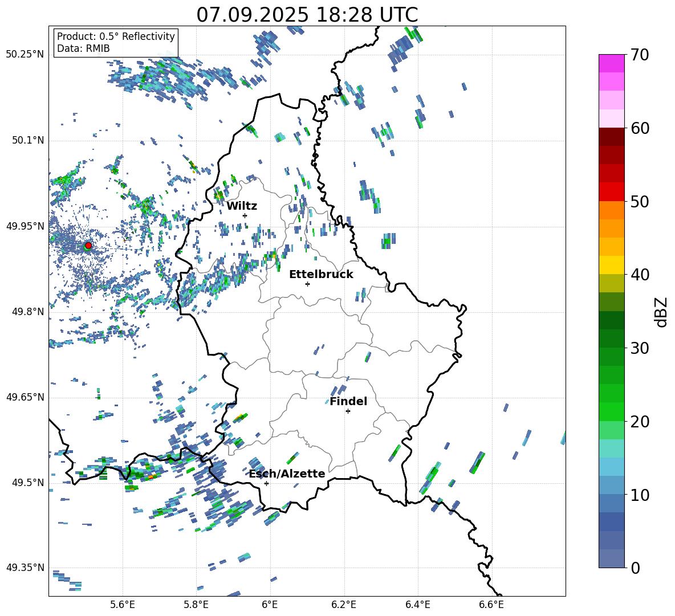The width and height of the screenshot is (675, 616).
Task: Click the 49.35°N latitude label
Action: tap(25, 568)
